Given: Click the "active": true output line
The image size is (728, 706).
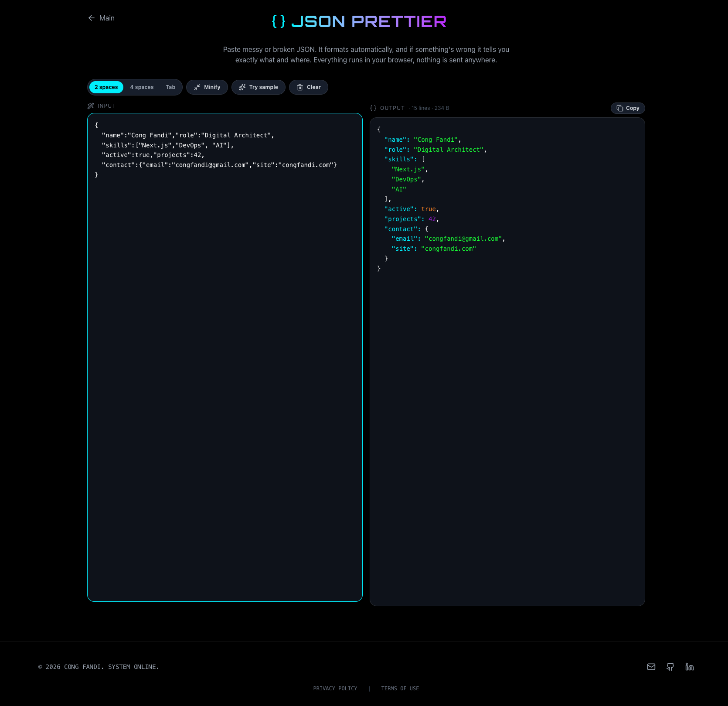Looking at the screenshot, I should point(412,209).
